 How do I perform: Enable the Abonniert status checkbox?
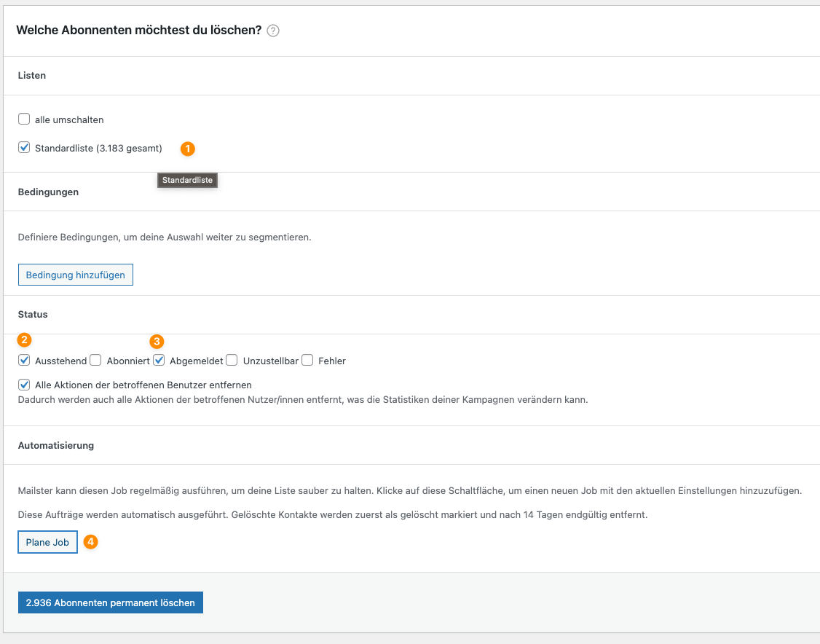[95, 360]
